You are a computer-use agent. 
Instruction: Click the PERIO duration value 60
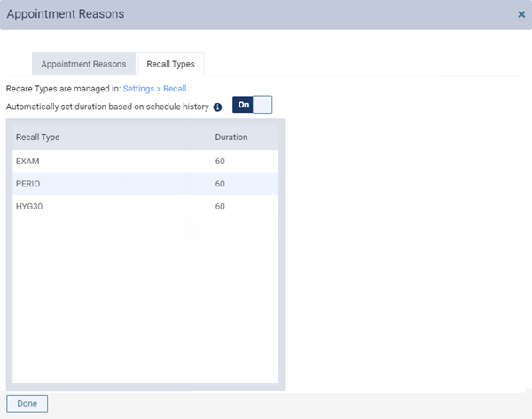(220, 184)
